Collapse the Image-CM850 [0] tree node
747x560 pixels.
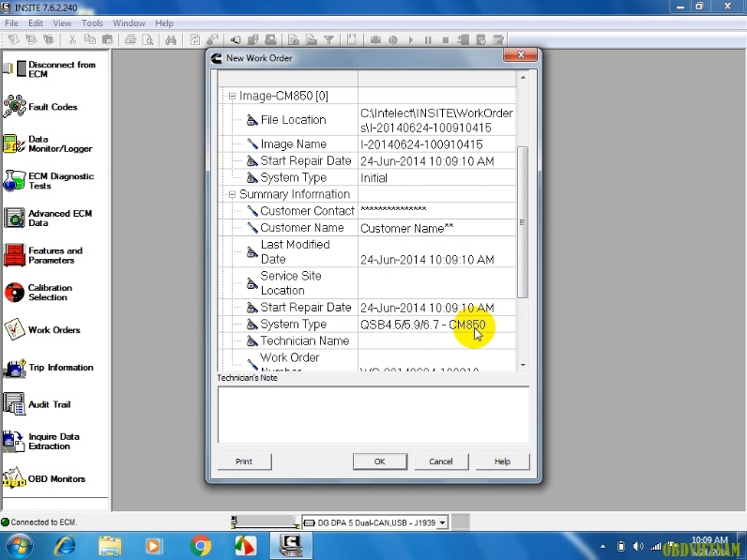click(x=232, y=97)
